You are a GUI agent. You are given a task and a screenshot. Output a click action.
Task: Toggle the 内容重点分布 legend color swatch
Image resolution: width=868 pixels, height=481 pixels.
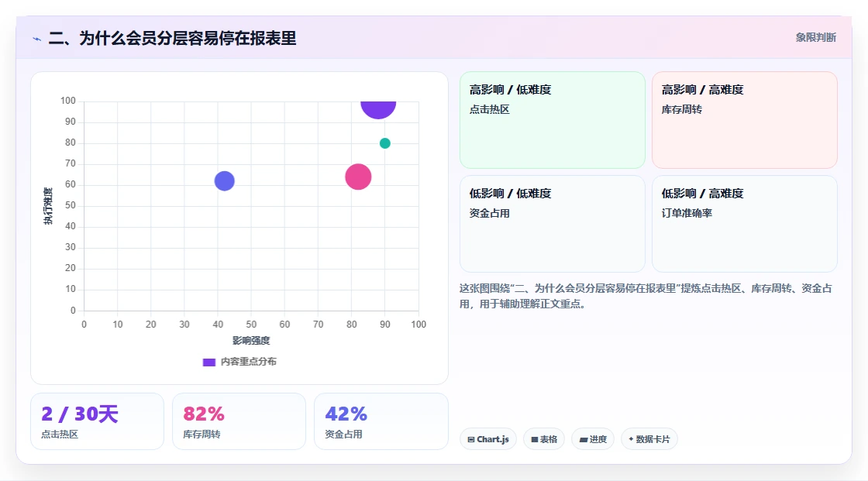pyautogui.click(x=208, y=362)
